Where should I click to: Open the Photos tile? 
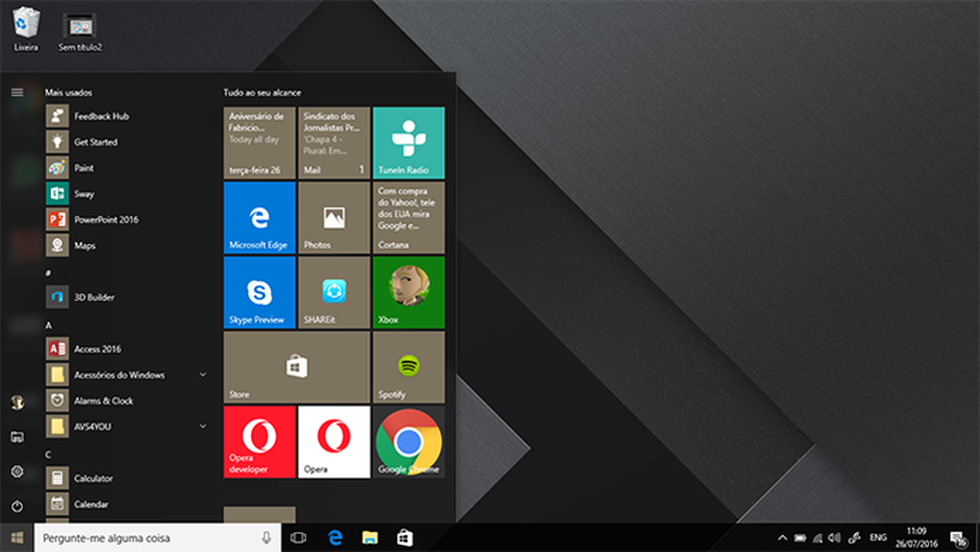click(334, 217)
